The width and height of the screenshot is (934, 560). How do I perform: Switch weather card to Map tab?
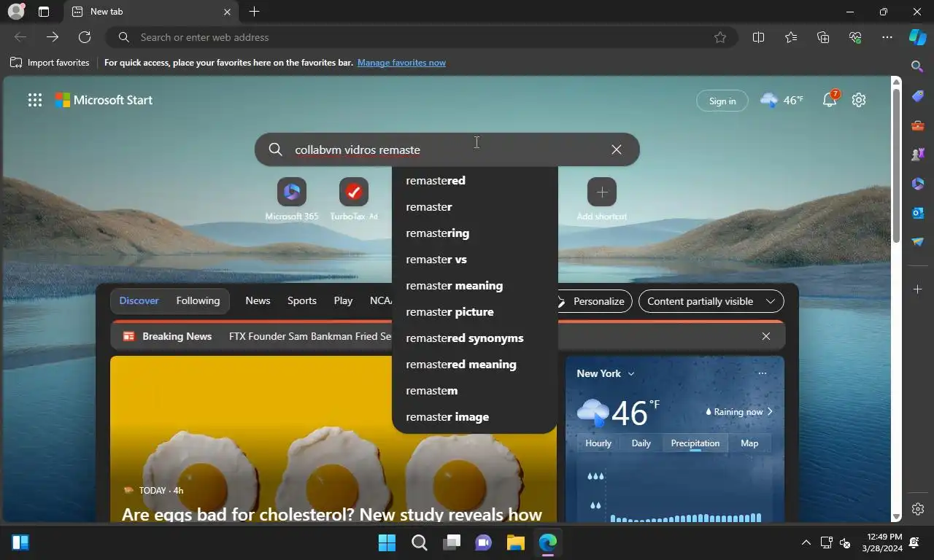tap(749, 443)
